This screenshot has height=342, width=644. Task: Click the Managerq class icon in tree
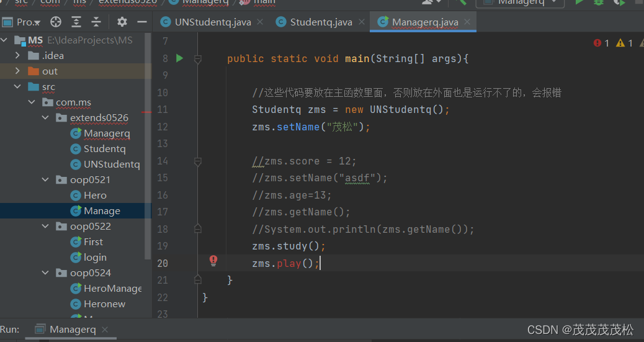[76, 133]
